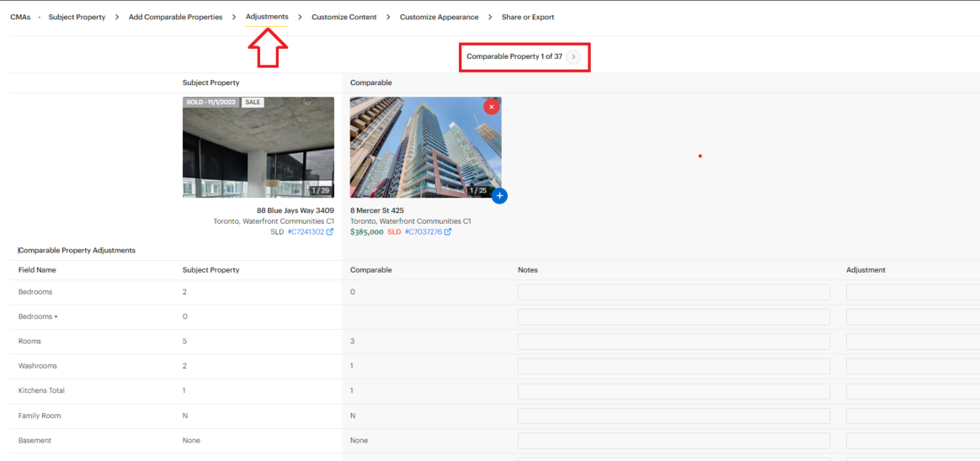Click blue plus icon on comparable photo
This screenshot has height=461, width=980.
[499, 196]
